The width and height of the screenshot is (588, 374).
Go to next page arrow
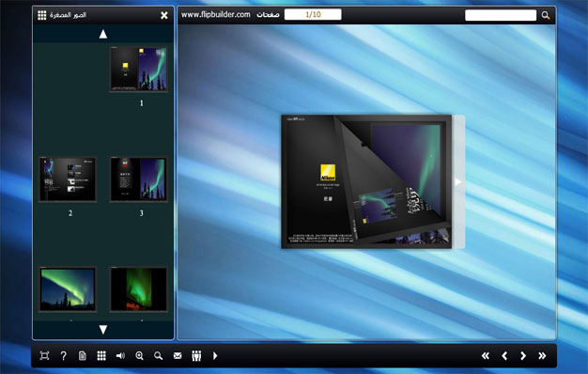coord(523,355)
